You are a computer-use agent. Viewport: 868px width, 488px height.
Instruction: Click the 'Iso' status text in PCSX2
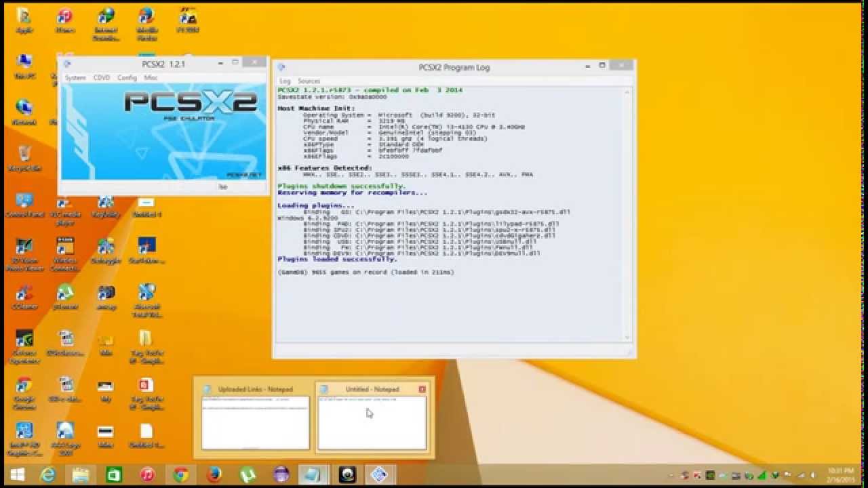[x=223, y=187]
